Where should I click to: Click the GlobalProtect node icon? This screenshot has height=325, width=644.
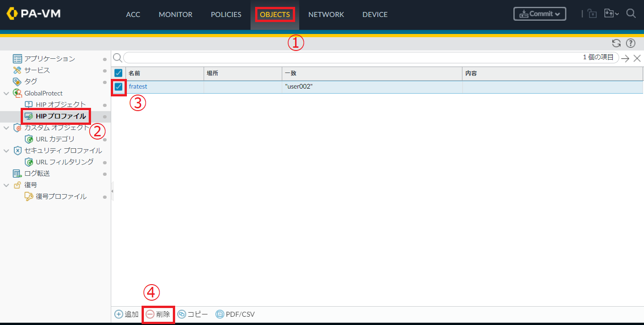17,93
